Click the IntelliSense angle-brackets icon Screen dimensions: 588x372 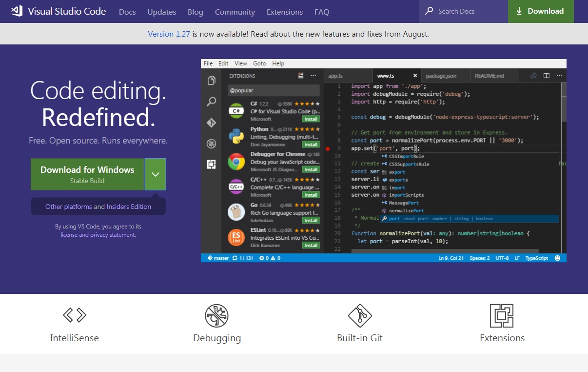coord(75,315)
